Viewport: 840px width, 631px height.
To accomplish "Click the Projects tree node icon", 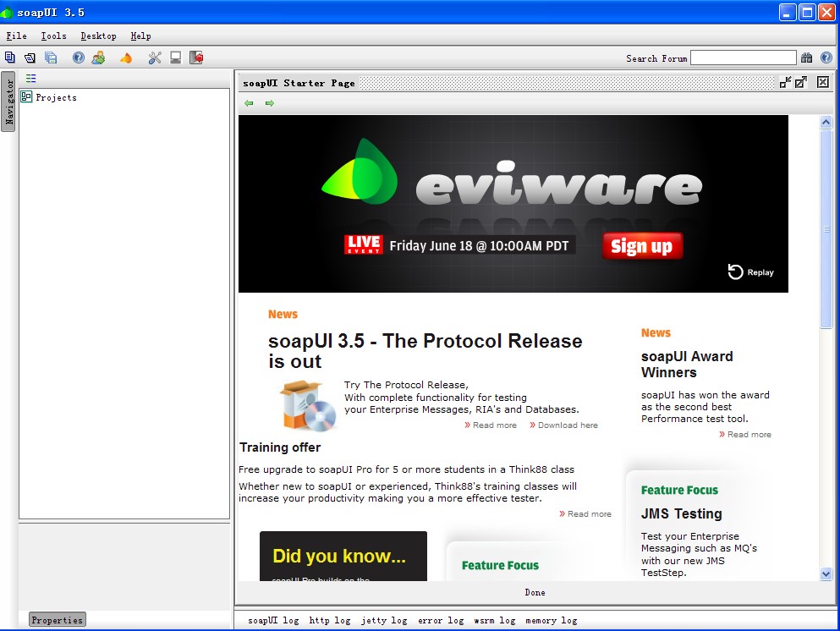I will 26,97.
